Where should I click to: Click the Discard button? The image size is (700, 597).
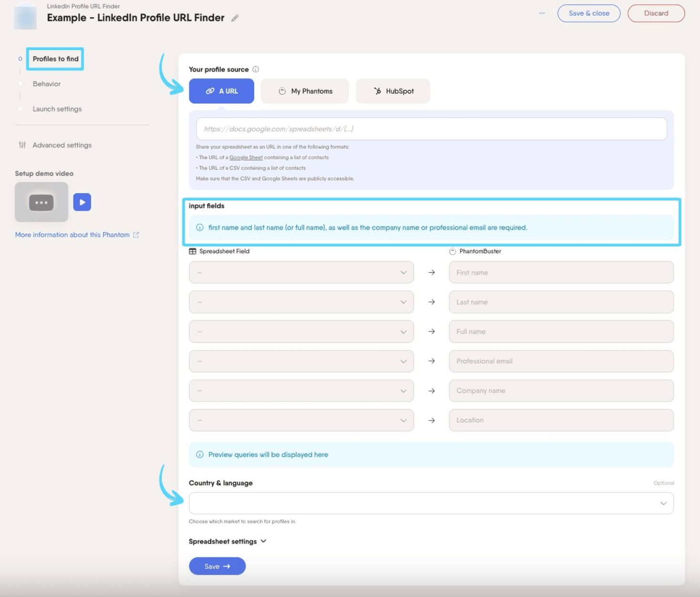656,13
